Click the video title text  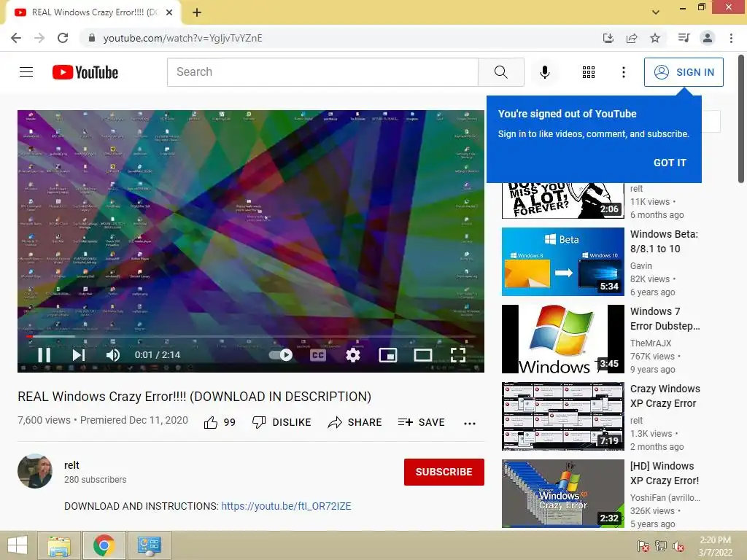pos(194,397)
